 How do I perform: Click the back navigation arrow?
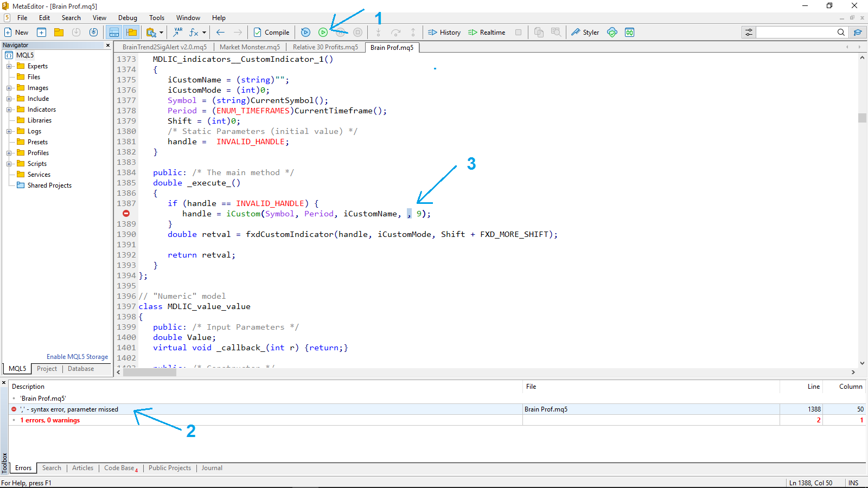pyautogui.click(x=220, y=33)
